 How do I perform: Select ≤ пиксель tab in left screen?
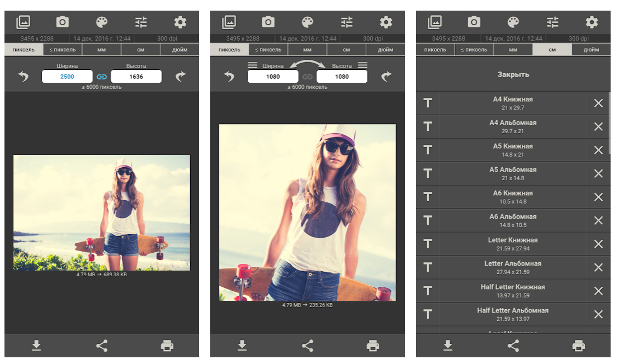(63, 50)
